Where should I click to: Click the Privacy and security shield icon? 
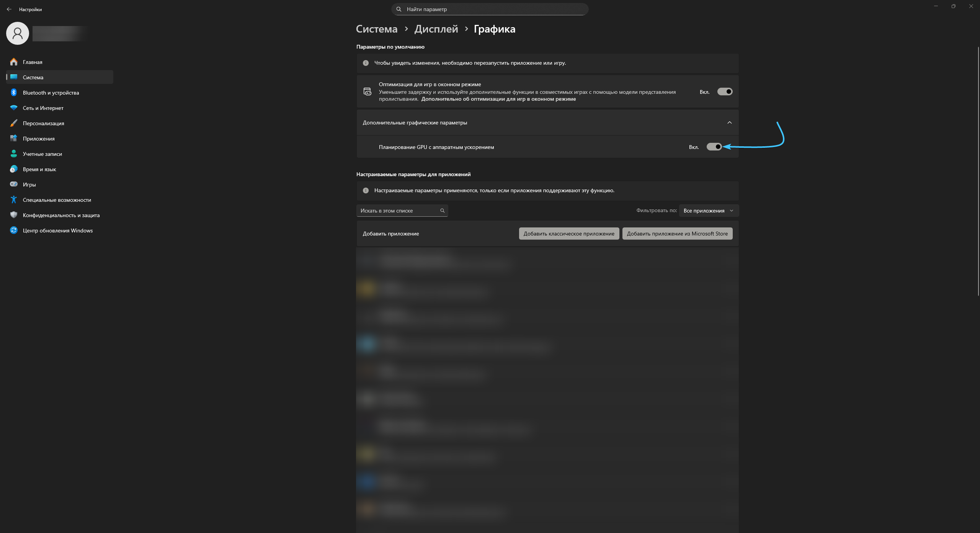click(x=14, y=215)
